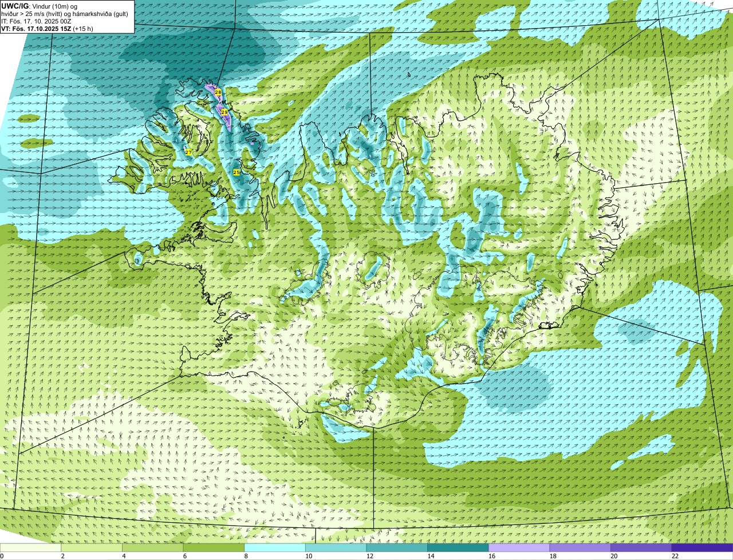
Task: Click the 'UWC/IG: Vindur (10m) og' title line
Action: tap(40, 6)
